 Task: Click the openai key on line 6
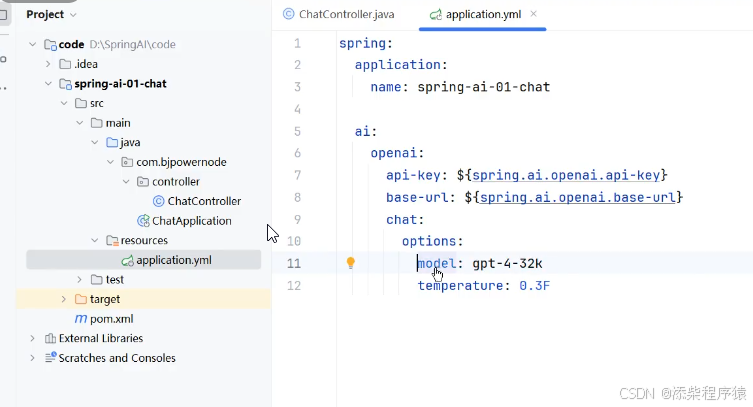(394, 153)
